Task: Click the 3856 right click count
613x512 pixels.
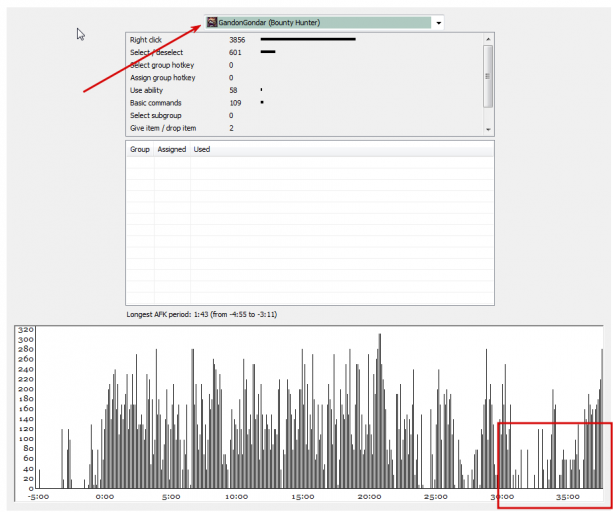Action: pos(237,40)
